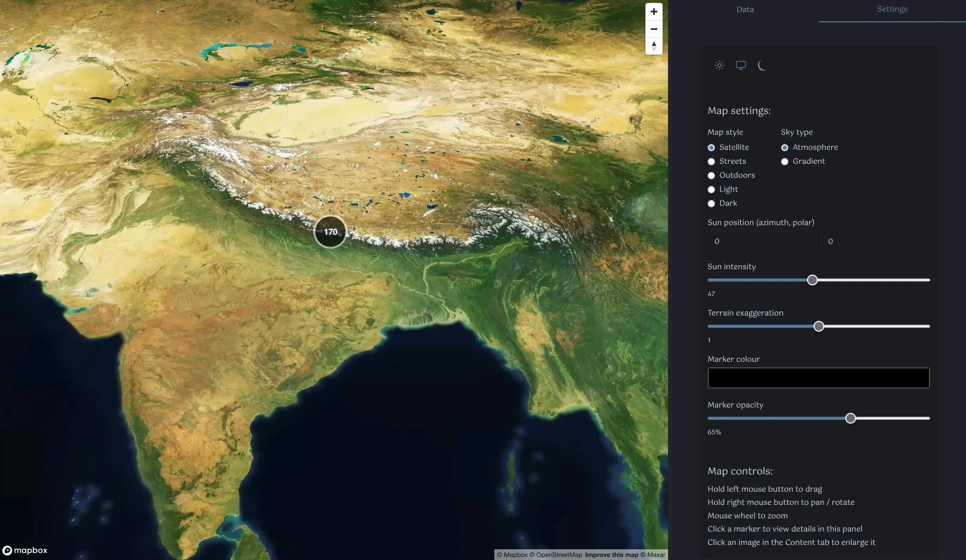The image size is (966, 560).
Task: Choose the Gradient sky type
Action: pyautogui.click(x=785, y=161)
